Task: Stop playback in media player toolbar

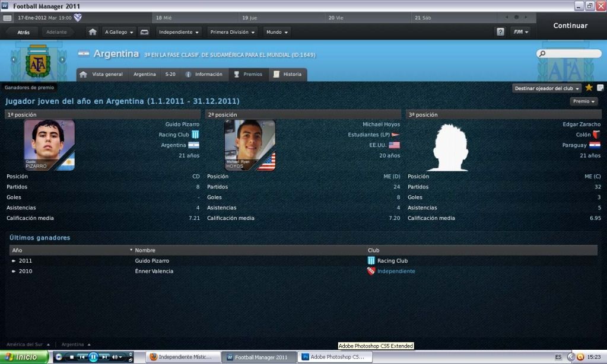Action: coord(72,357)
